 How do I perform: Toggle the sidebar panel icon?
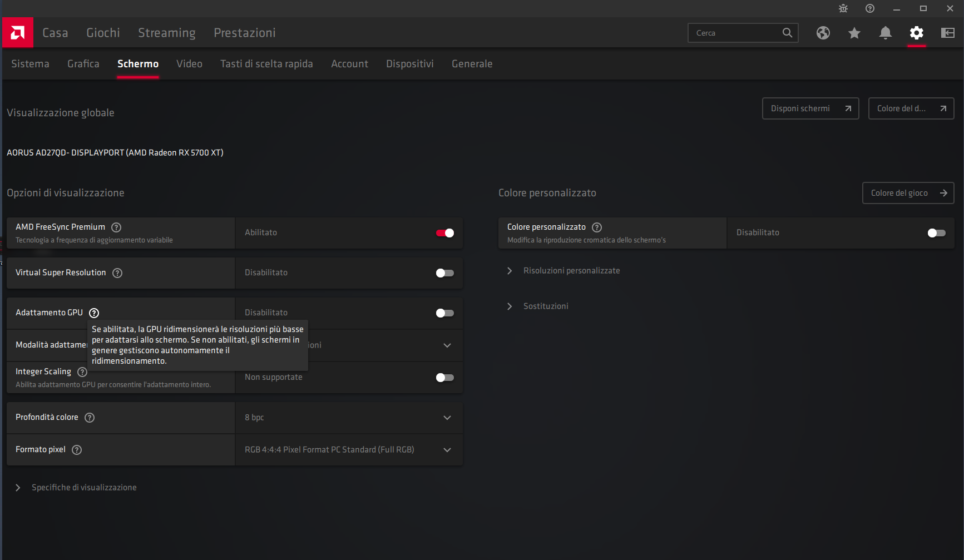pyautogui.click(x=948, y=33)
